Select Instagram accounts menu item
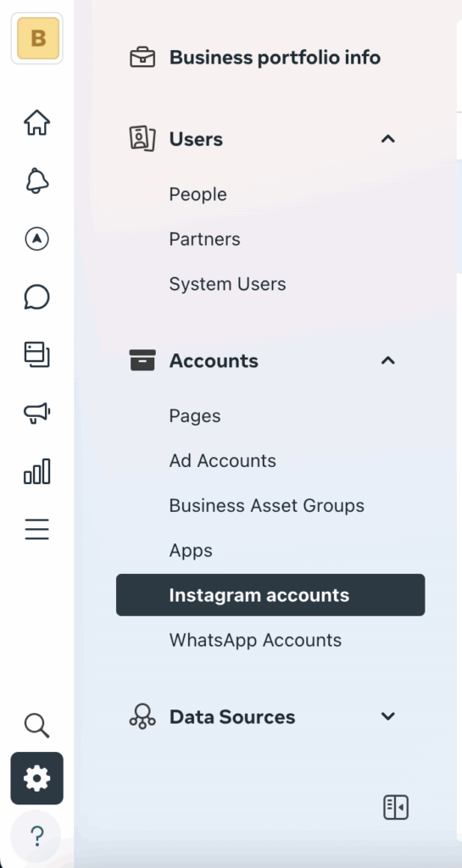 coord(270,595)
